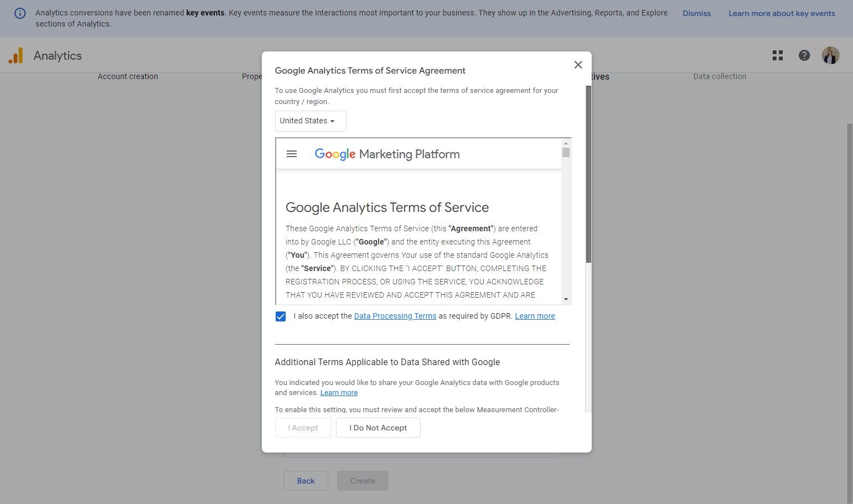Select the Account creation step
Screen dimensions: 853x504
[x=128, y=76]
